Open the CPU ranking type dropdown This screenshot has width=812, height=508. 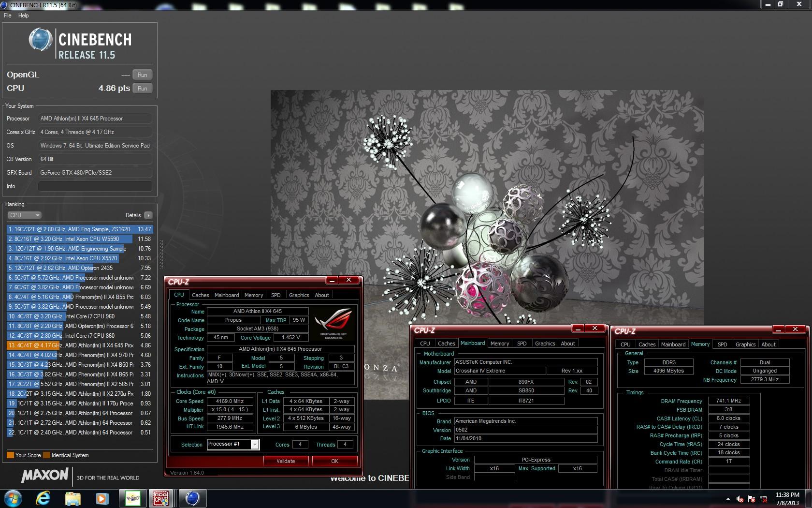[x=24, y=215]
